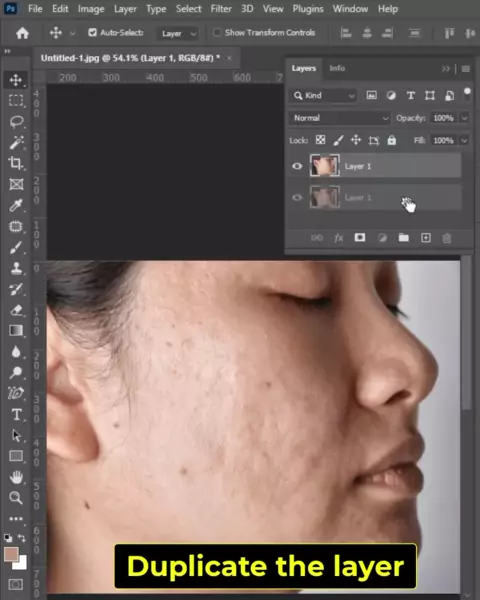Open Move tool preset picker arrow
Screen dimensions: 480x600
click(73, 33)
